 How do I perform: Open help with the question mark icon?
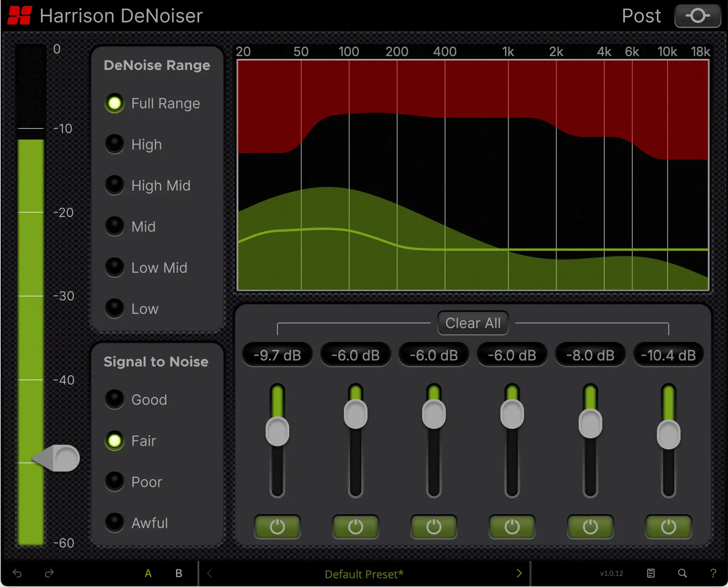pyautogui.click(x=713, y=573)
